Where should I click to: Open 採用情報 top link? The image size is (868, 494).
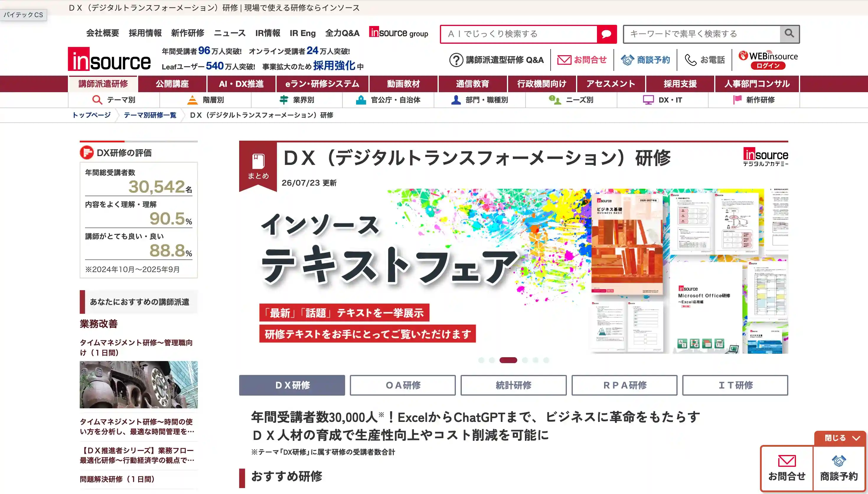coord(145,33)
